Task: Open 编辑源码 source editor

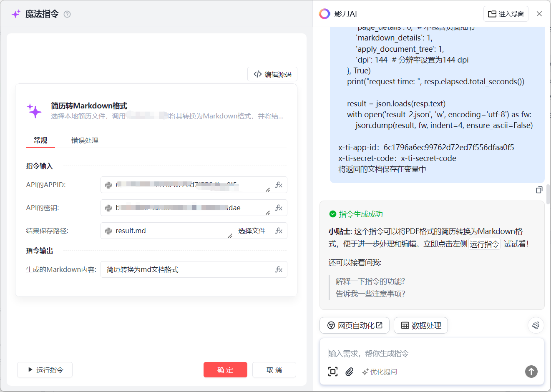Action: click(x=272, y=74)
